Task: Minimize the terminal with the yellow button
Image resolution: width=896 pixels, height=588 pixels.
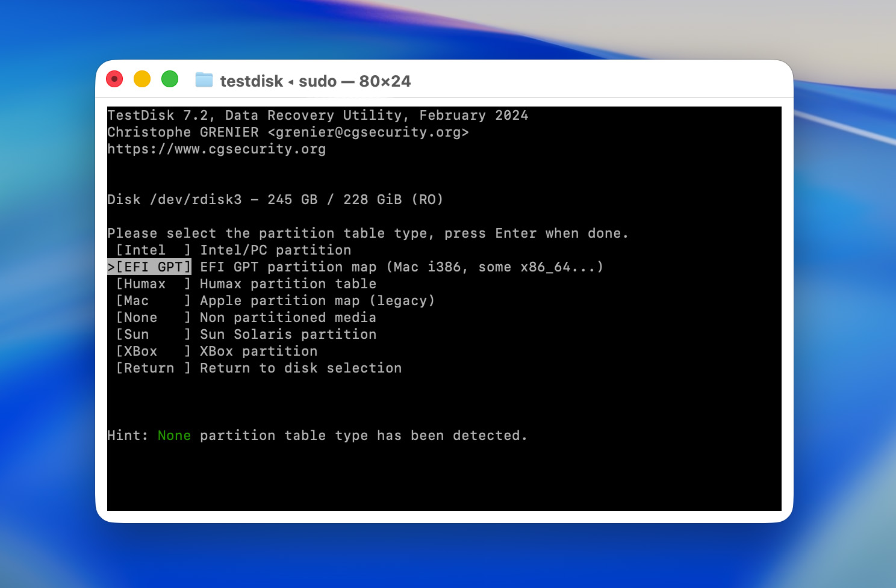Action: click(x=142, y=79)
